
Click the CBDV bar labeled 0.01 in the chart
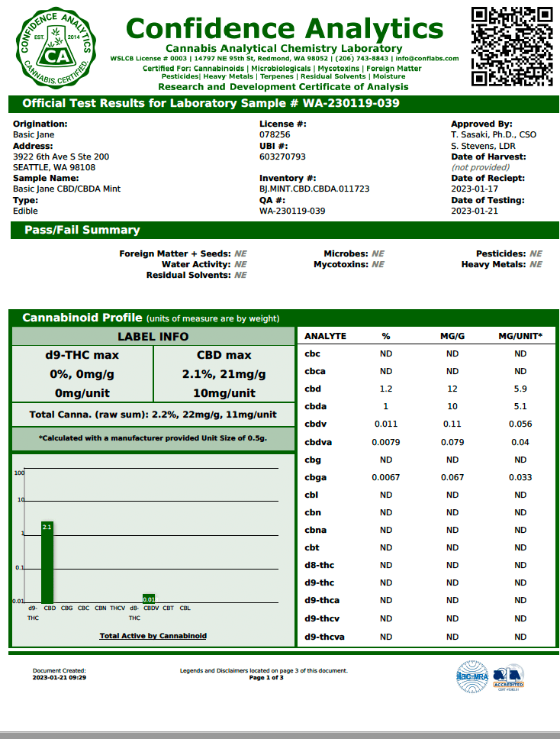[x=149, y=599]
